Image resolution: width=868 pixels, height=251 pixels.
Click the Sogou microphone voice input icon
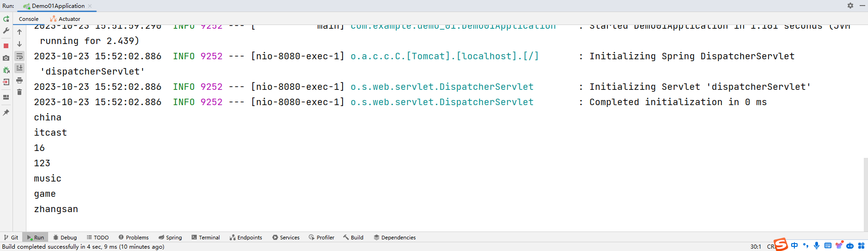pyautogui.click(x=817, y=245)
